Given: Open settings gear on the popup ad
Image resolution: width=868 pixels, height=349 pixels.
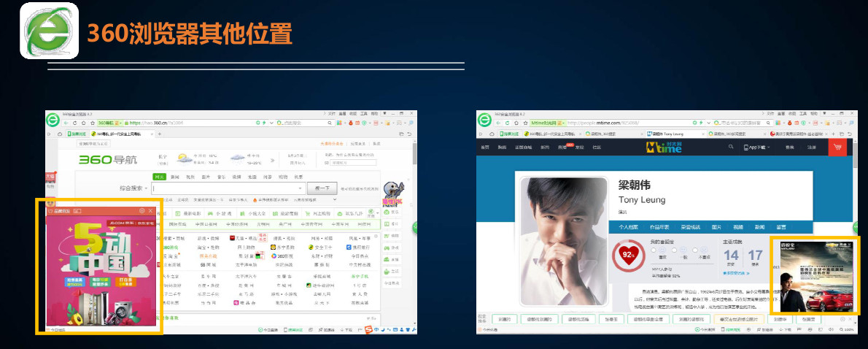Looking at the screenshot, I should (x=142, y=210).
